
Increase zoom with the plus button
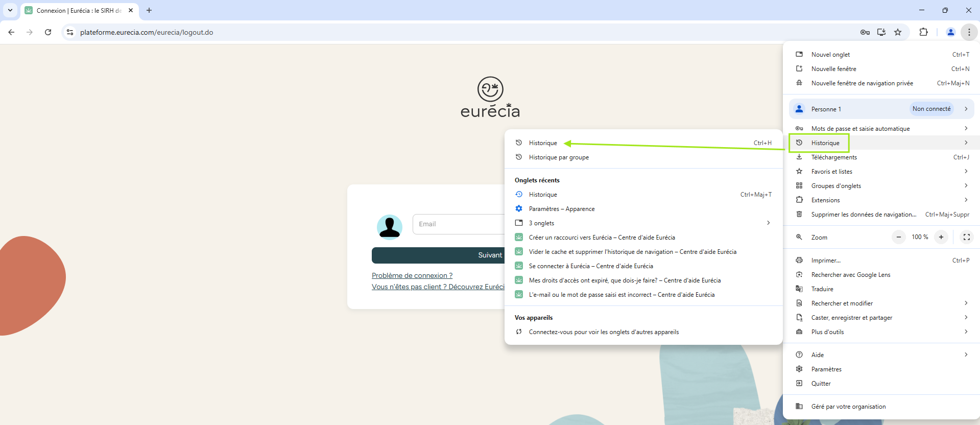pos(941,237)
